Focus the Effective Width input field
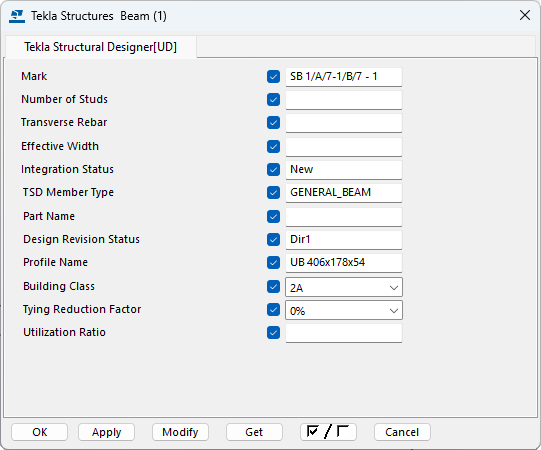 coord(344,147)
